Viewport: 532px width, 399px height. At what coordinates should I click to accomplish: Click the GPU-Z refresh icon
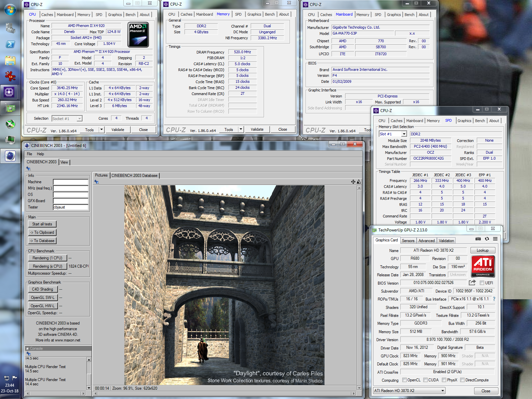487,239
